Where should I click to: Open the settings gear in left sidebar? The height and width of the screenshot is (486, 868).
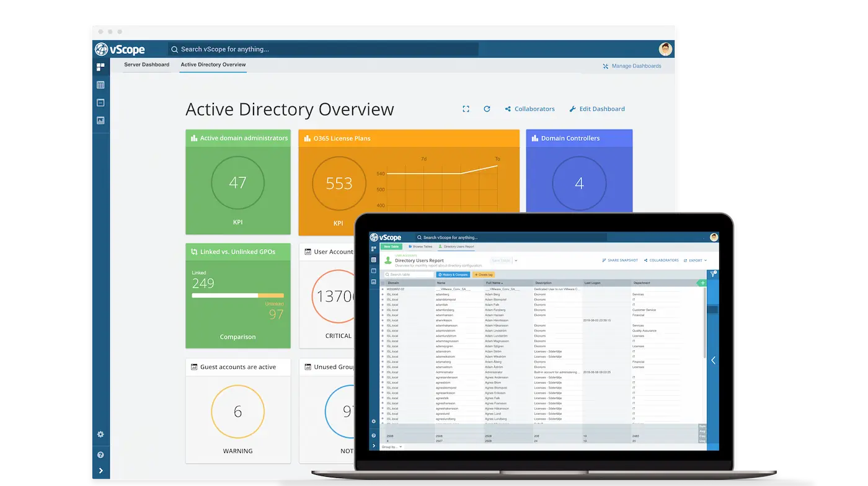[x=100, y=435]
